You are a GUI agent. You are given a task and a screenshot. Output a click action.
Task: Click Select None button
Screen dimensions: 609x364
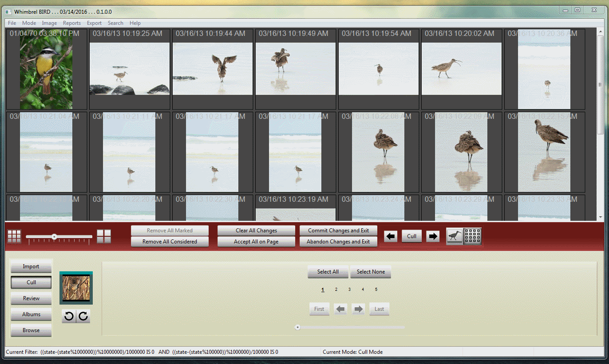pos(371,272)
